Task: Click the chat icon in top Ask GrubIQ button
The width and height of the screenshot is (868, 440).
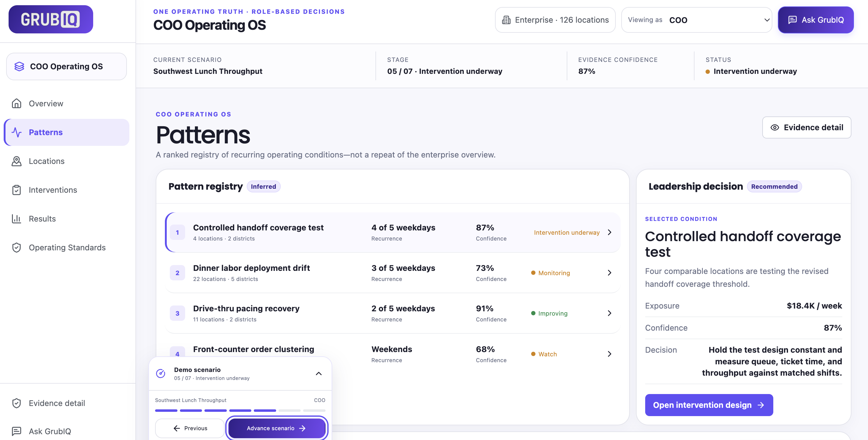Action: pos(792,20)
